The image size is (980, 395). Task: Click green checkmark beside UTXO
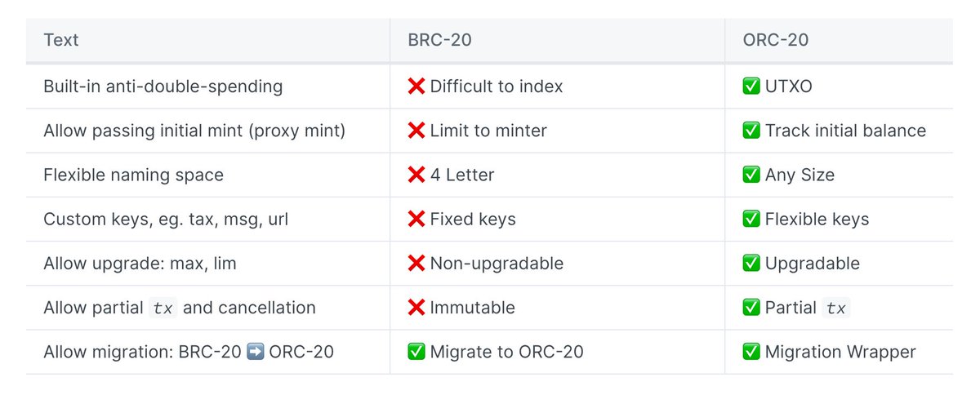point(751,87)
